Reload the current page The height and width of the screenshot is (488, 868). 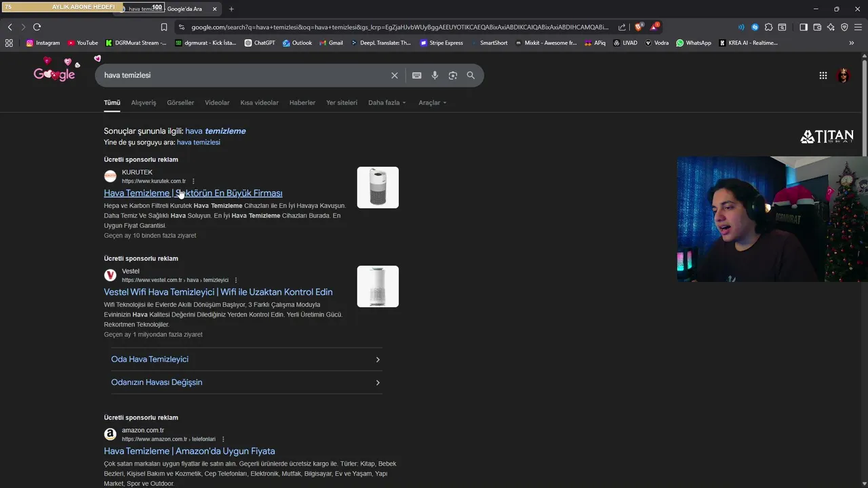pos(37,27)
